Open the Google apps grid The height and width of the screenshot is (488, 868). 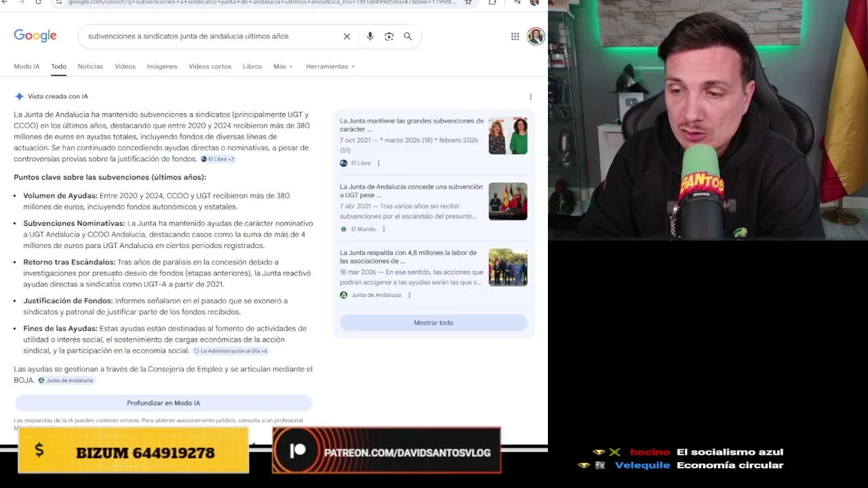pos(515,37)
